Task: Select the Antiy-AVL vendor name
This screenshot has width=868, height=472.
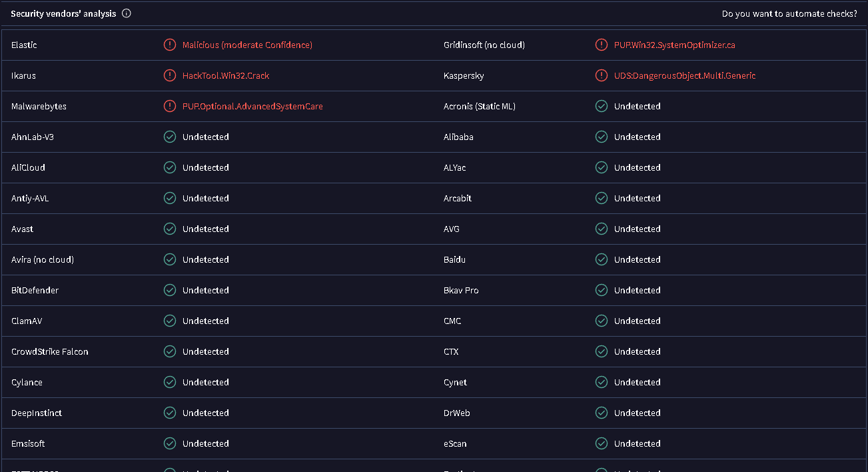Action: 30,198
